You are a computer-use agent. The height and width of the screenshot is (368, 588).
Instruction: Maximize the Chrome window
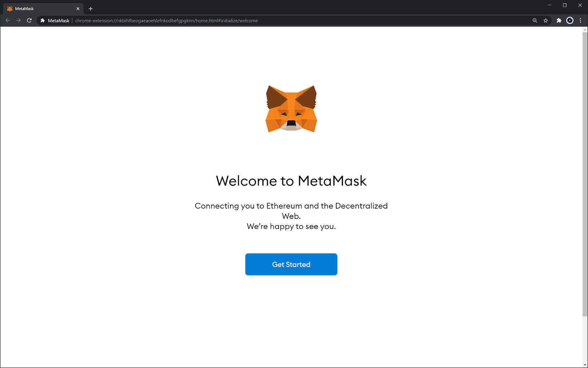coord(565,5)
